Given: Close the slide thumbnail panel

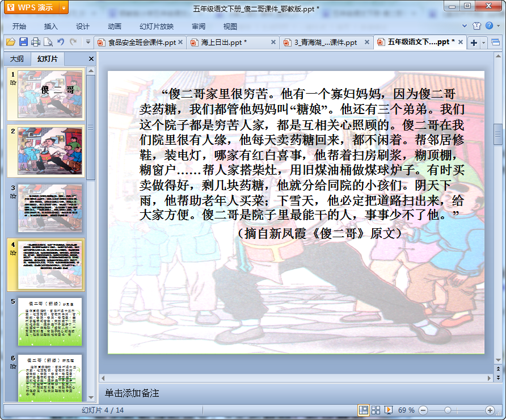Looking at the screenshot, I should [x=91, y=59].
